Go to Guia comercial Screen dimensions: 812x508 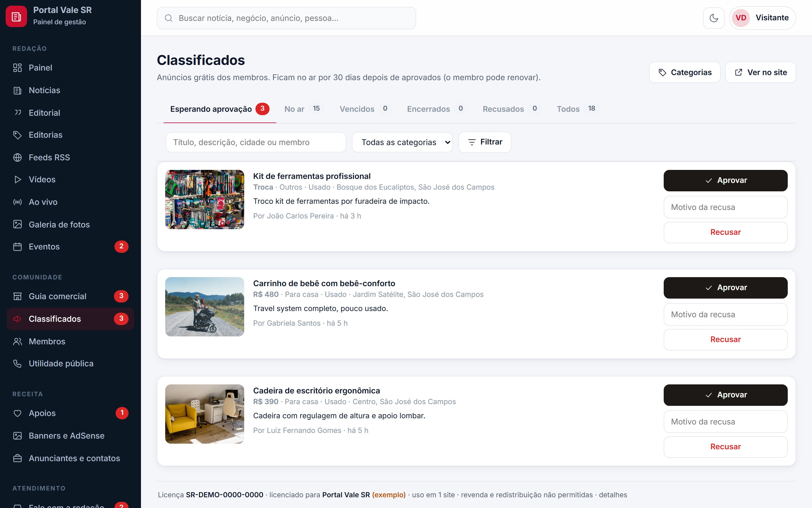(x=70, y=296)
